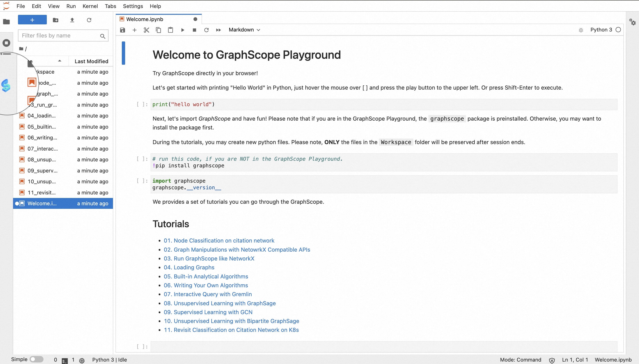
Task: Open the running terminals and kernels sidebar
Action: (6, 43)
